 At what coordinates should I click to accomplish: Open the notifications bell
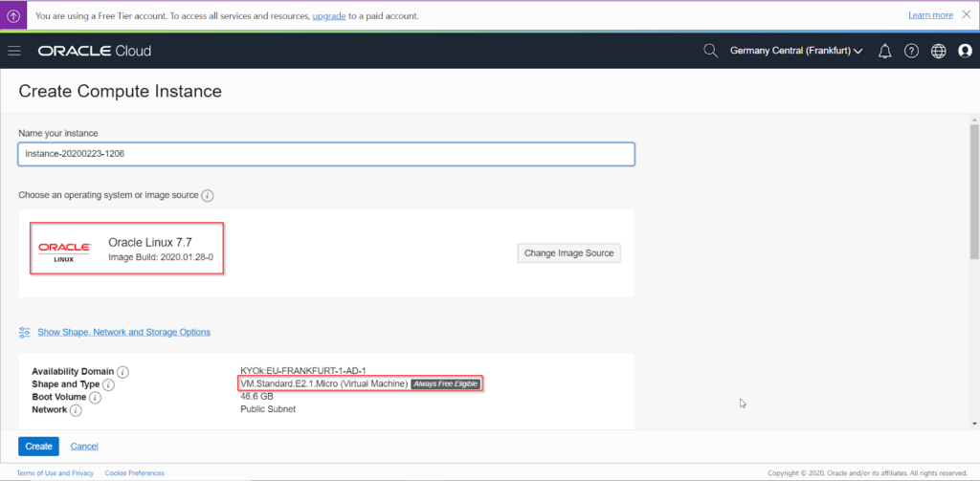click(884, 51)
